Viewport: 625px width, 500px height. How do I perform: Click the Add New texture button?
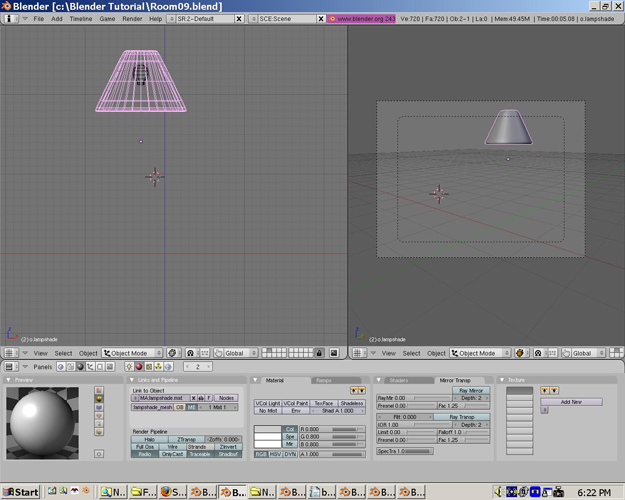click(571, 401)
